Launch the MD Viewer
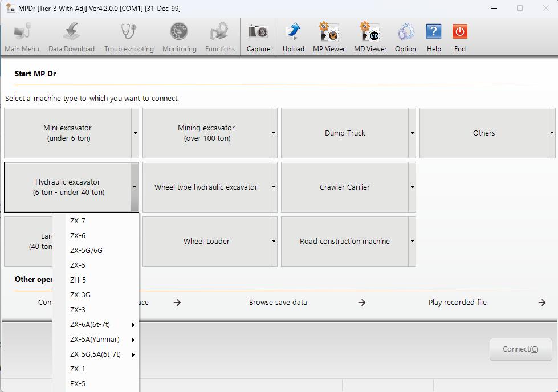The height and width of the screenshot is (392, 558). 370,37
